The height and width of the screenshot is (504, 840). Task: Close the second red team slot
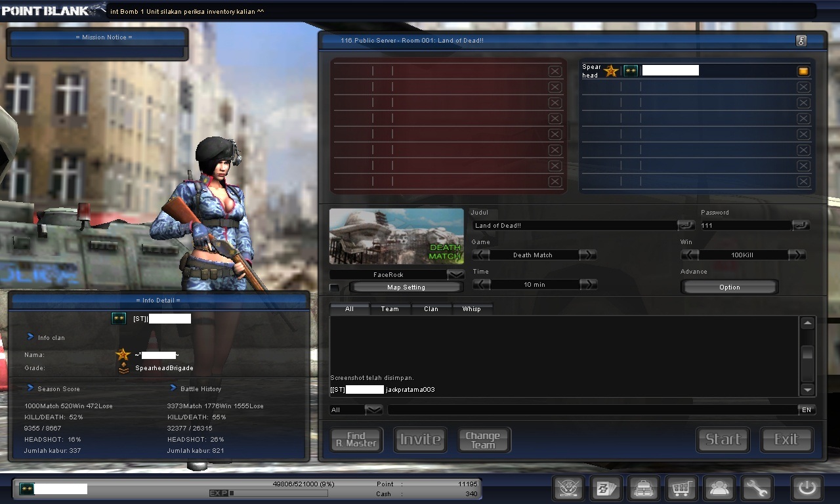click(555, 87)
